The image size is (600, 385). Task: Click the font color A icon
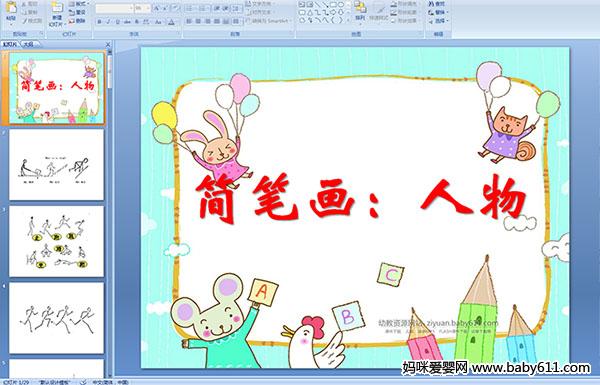[171, 22]
